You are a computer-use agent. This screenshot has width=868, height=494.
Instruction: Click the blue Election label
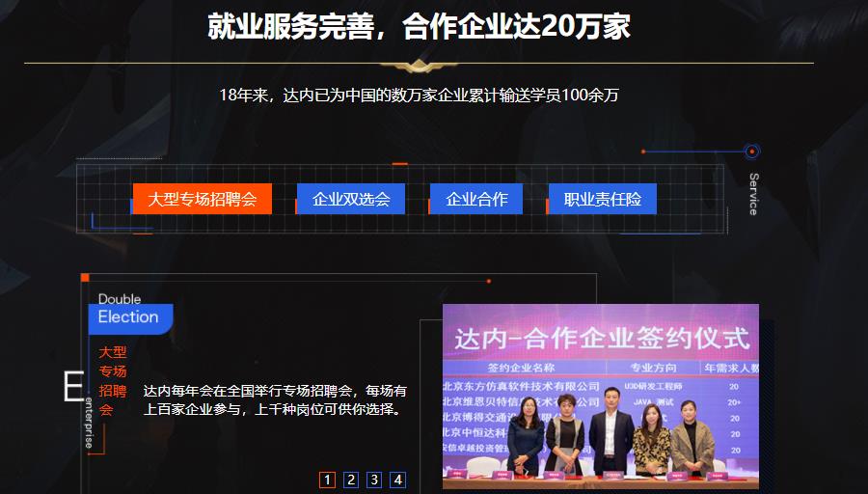[x=130, y=319]
